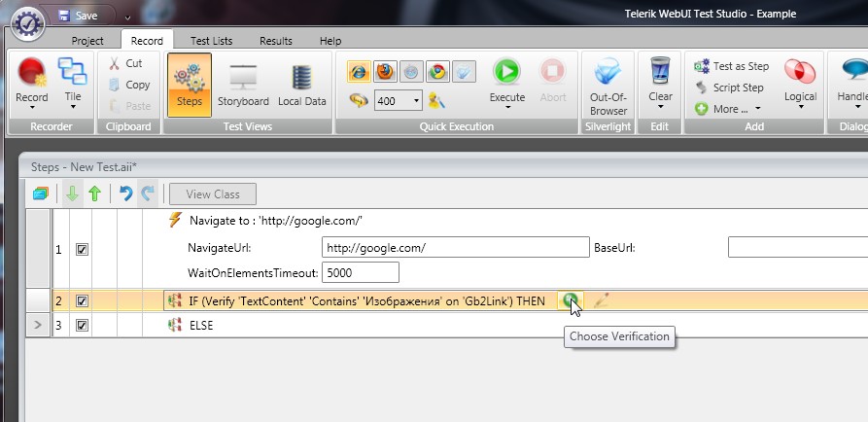Image resolution: width=868 pixels, height=422 pixels.
Task: Open the Record button dropdown arrow
Action: [x=31, y=109]
